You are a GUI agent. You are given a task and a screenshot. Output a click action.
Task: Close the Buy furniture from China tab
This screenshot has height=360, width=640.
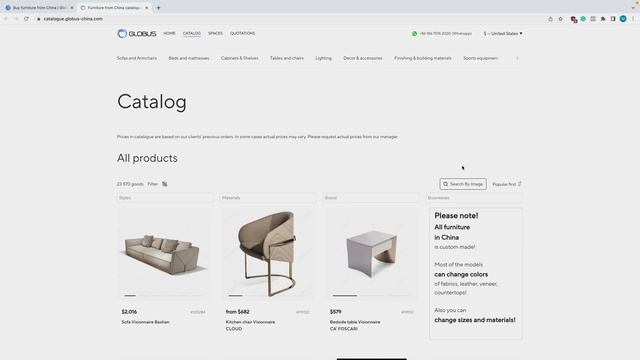[x=72, y=8]
